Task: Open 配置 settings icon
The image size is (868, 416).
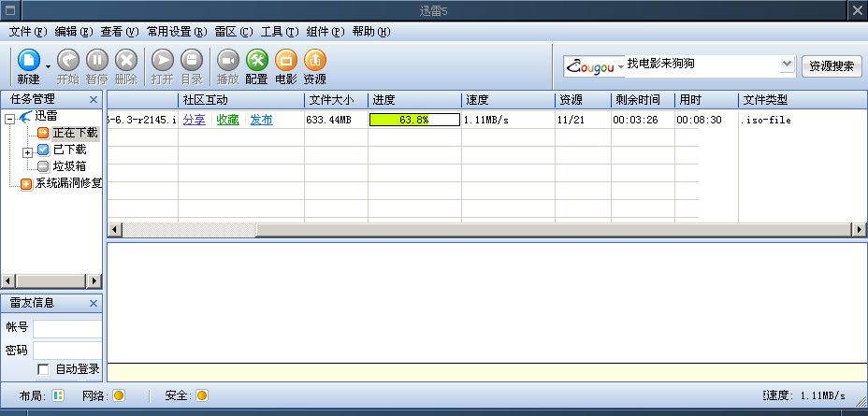Action: [257, 61]
